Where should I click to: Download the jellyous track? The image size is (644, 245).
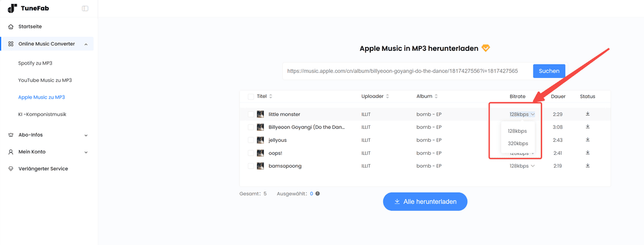pos(587,140)
